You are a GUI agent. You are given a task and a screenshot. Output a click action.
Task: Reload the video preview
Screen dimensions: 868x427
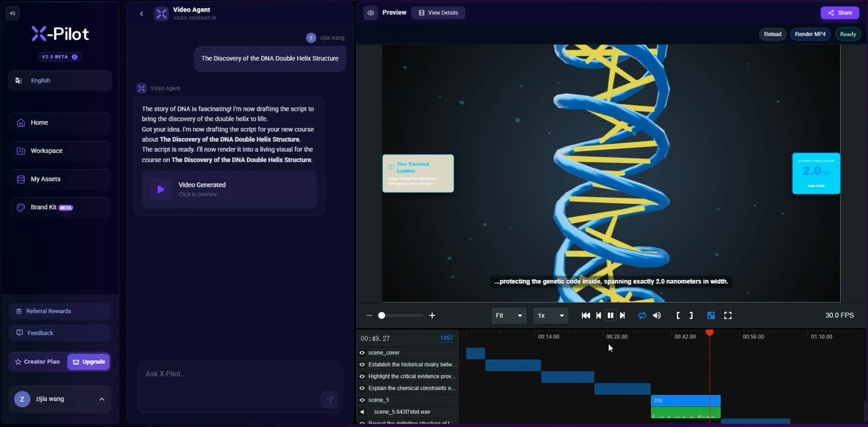(x=772, y=34)
